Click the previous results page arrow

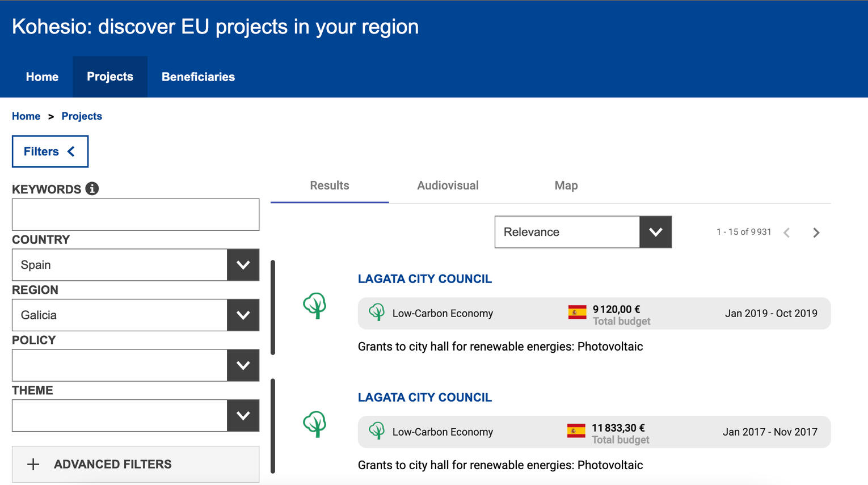tap(786, 233)
